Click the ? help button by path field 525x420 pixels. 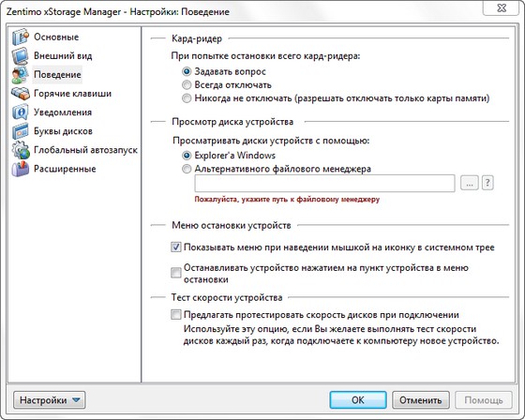(x=487, y=183)
